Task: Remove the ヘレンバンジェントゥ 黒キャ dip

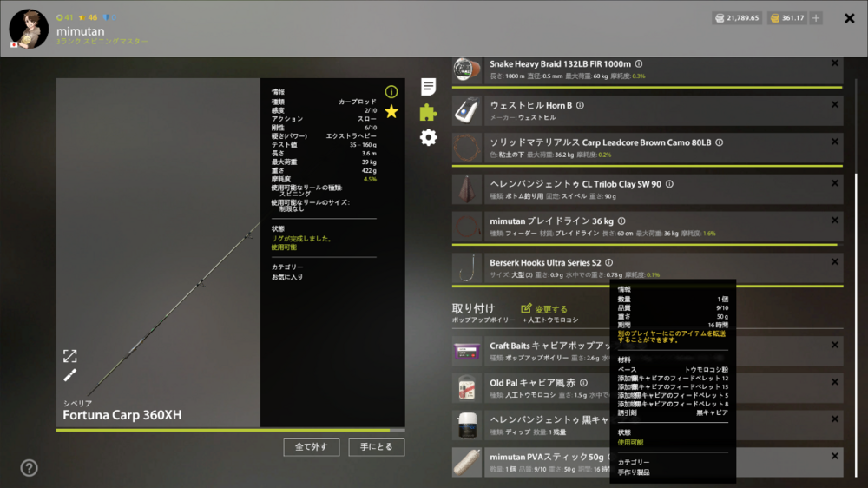Action: coord(835,419)
